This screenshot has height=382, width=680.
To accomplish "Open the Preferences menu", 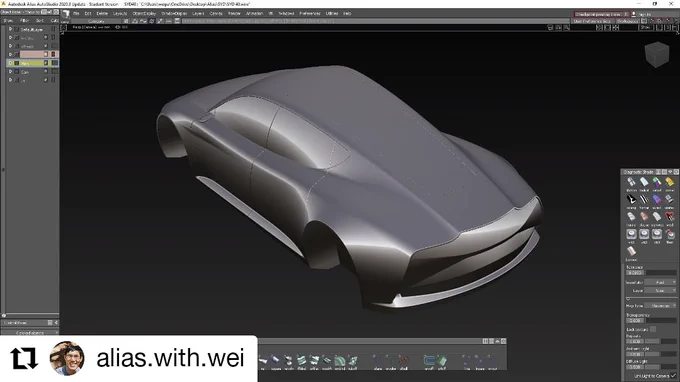I will 310,13.
